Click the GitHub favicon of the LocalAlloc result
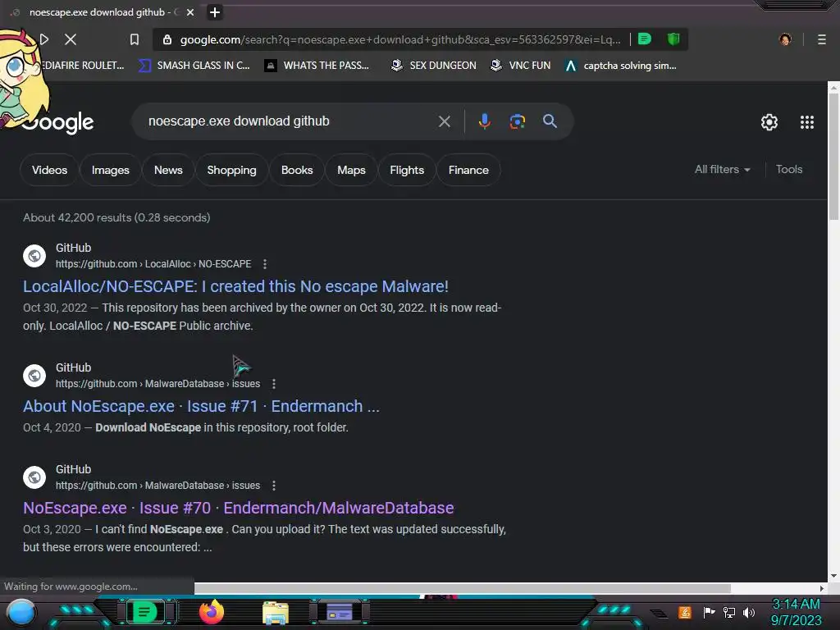Image resolution: width=840 pixels, height=630 pixels. tap(34, 256)
